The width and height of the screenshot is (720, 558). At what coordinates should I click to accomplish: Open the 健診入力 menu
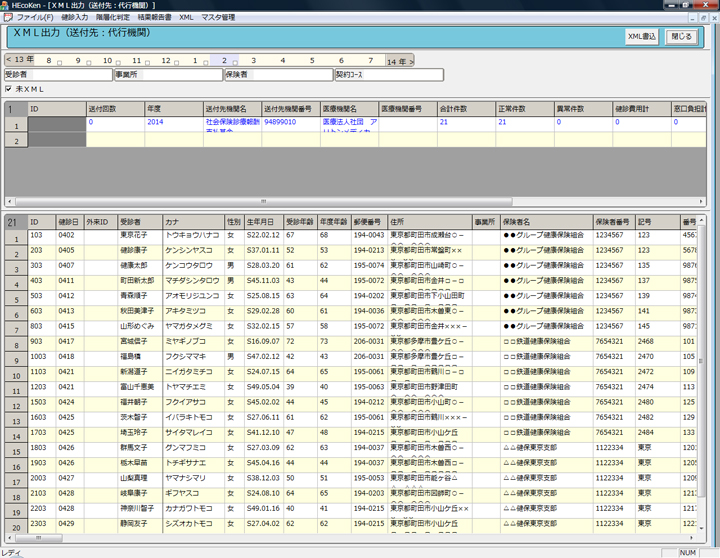click(x=75, y=18)
